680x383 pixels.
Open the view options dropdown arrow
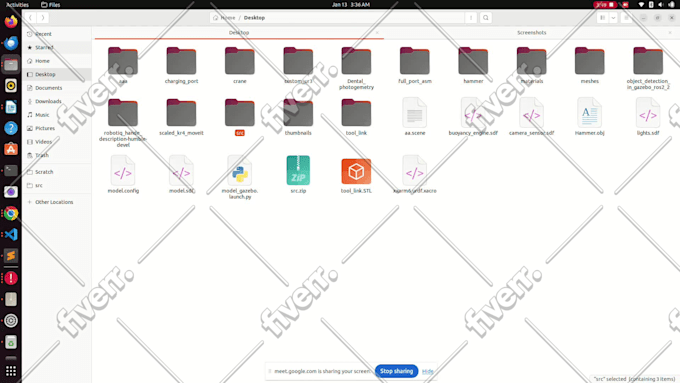(x=613, y=18)
